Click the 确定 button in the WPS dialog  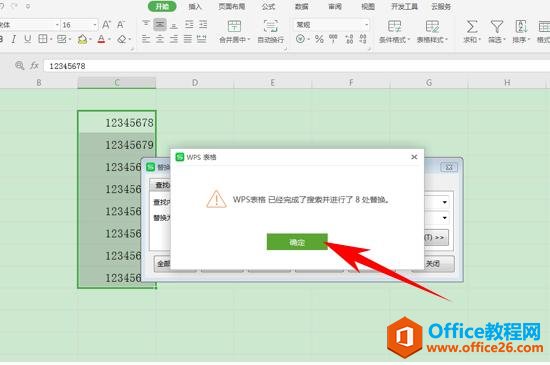(297, 242)
